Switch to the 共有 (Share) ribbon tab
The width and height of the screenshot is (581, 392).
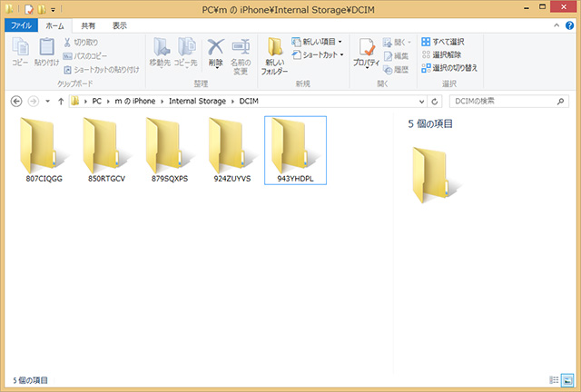point(88,25)
